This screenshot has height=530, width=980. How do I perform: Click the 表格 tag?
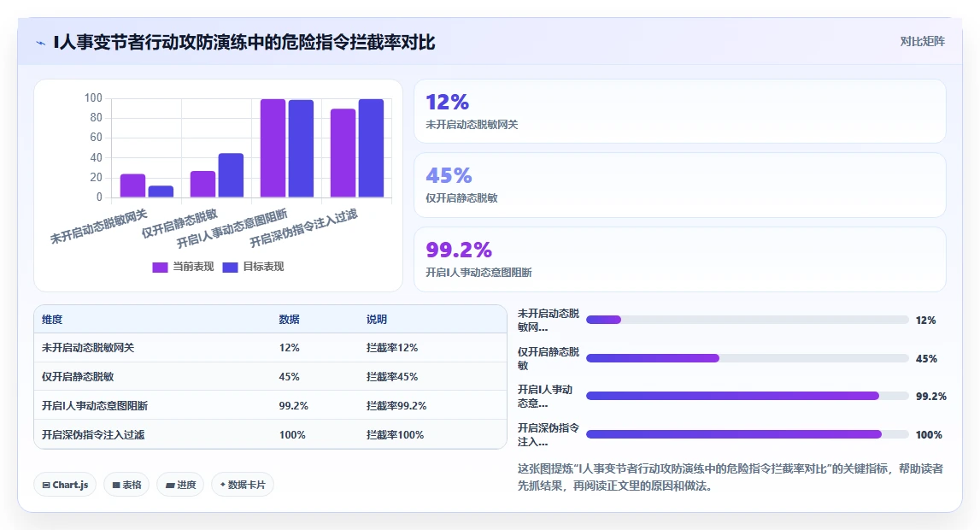[x=126, y=485]
